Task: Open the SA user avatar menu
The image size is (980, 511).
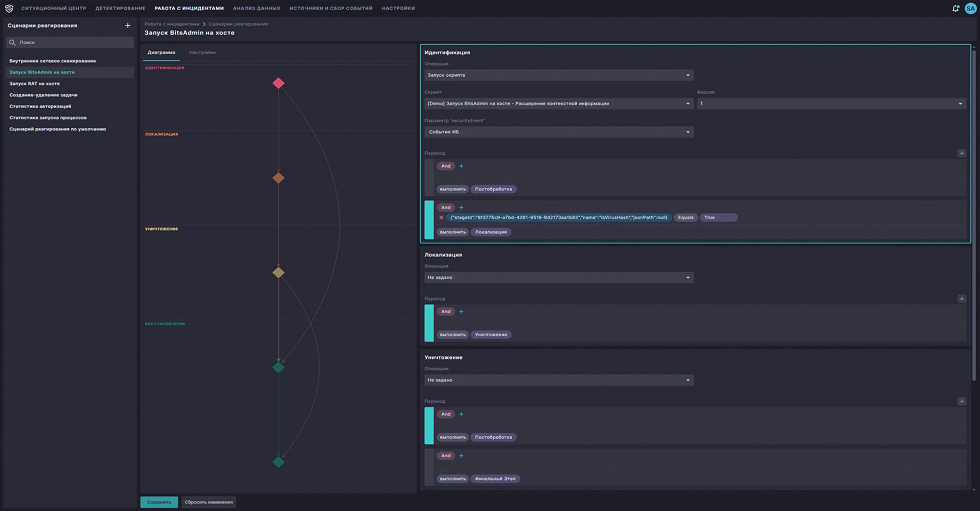Action: [x=970, y=9]
